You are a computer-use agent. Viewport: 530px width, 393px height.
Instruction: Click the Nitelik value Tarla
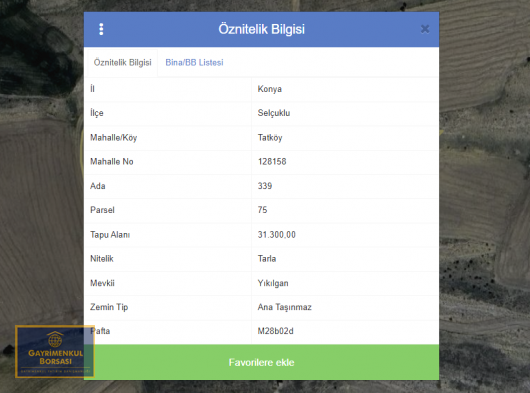click(x=267, y=259)
